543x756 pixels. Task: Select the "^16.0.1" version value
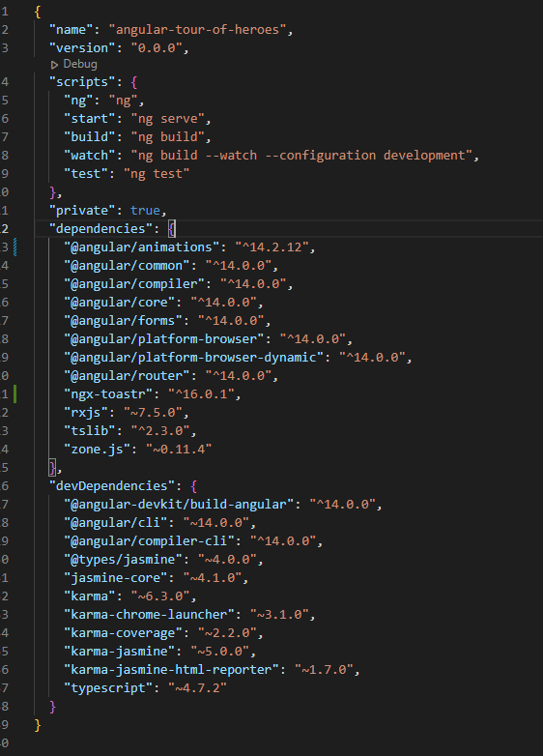(201, 393)
